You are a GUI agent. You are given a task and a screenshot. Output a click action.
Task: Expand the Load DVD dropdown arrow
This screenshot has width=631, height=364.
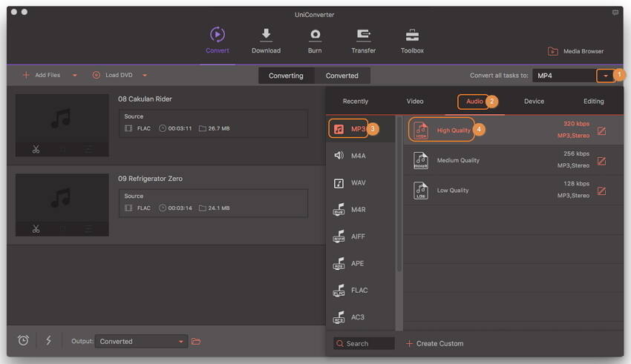(145, 75)
